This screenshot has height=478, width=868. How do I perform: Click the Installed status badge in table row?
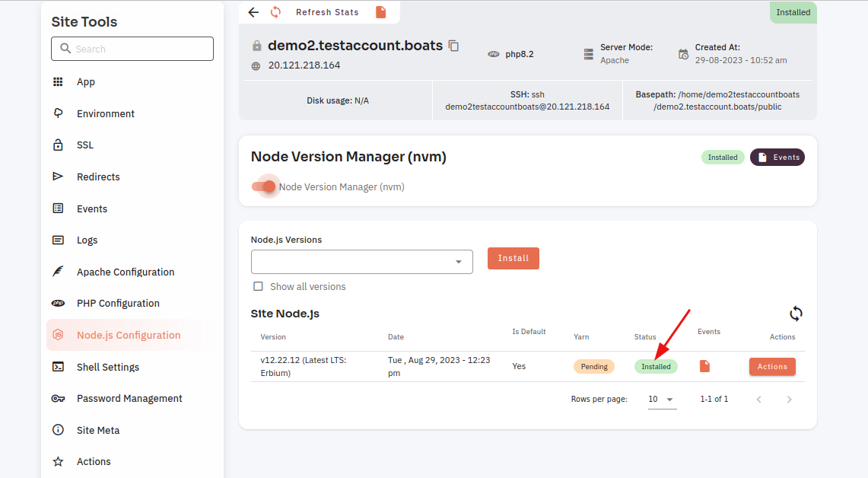click(656, 367)
